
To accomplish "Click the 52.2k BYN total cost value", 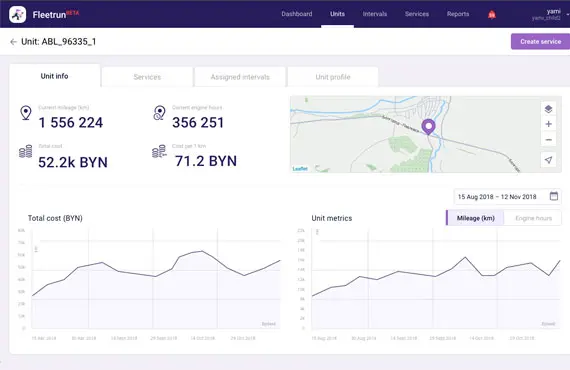I will click(73, 162).
